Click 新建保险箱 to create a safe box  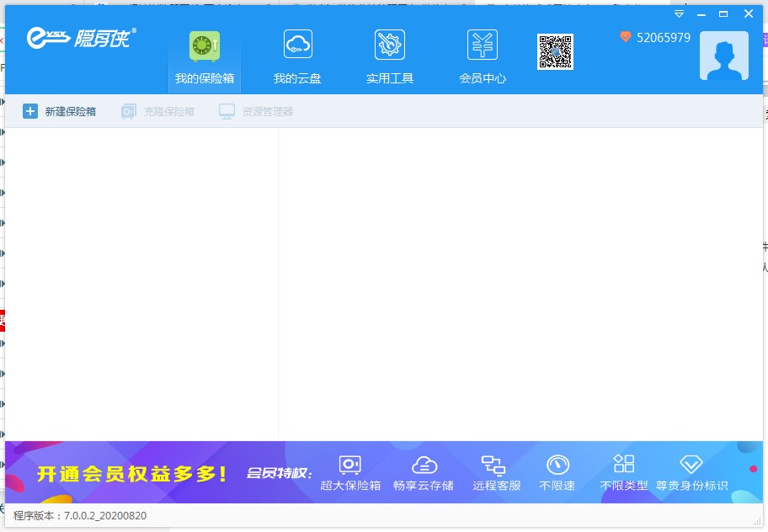59,111
